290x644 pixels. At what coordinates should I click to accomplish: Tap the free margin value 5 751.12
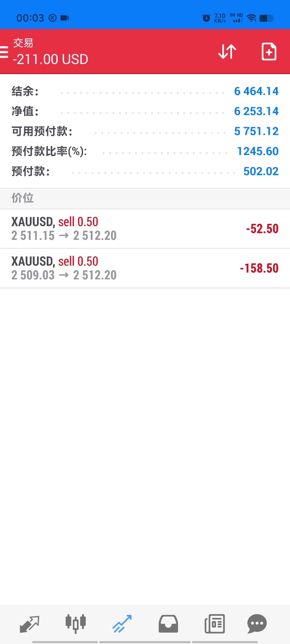(256, 131)
